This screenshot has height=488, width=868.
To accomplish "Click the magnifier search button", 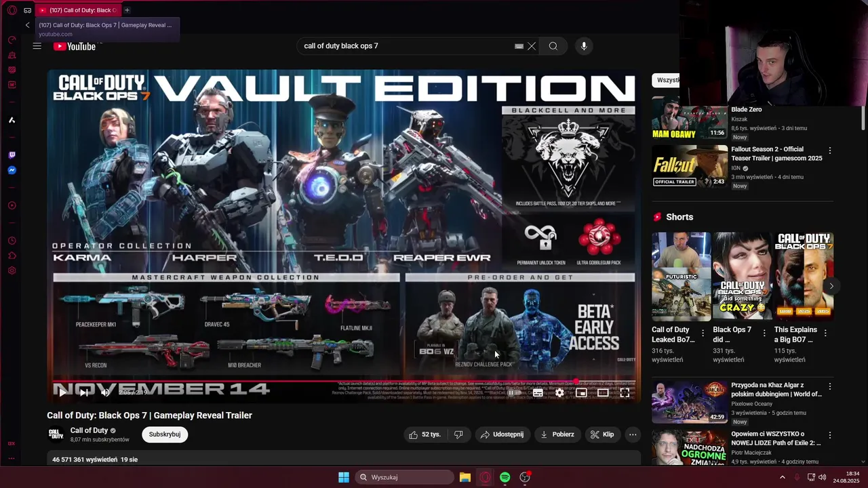I will tap(553, 46).
